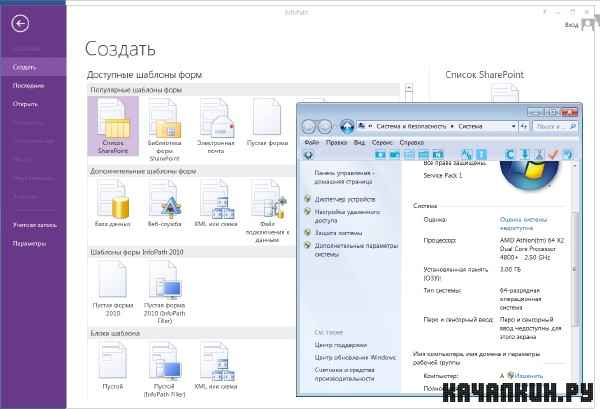The image size is (600, 409).
Task: Open the address bar history dropdown
Action: pyautogui.click(x=514, y=126)
